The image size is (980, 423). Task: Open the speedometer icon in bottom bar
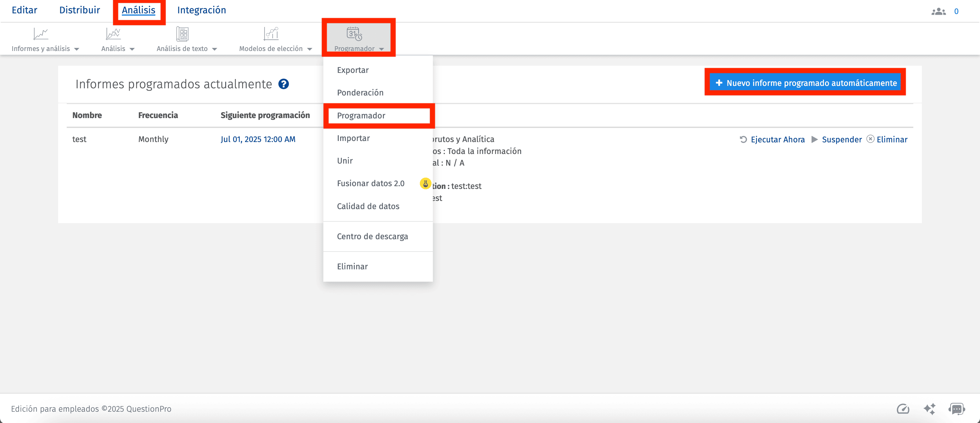[903, 409]
